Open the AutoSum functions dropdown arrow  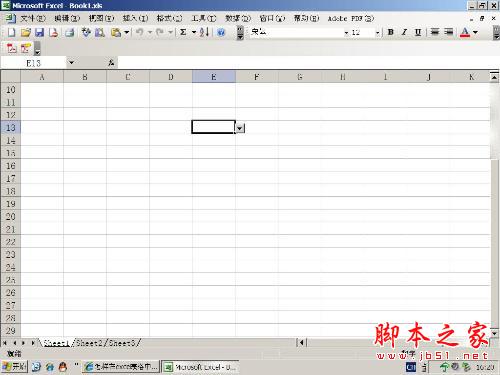(x=194, y=32)
